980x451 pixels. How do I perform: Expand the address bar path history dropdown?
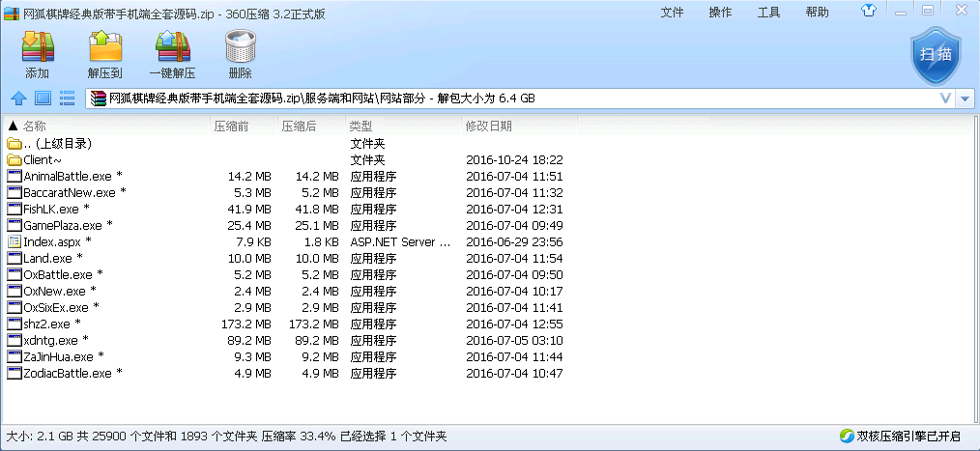[945, 99]
